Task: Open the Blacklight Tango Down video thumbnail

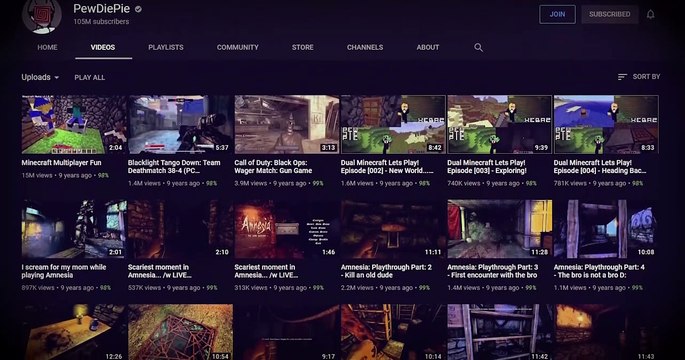Action: [x=180, y=125]
